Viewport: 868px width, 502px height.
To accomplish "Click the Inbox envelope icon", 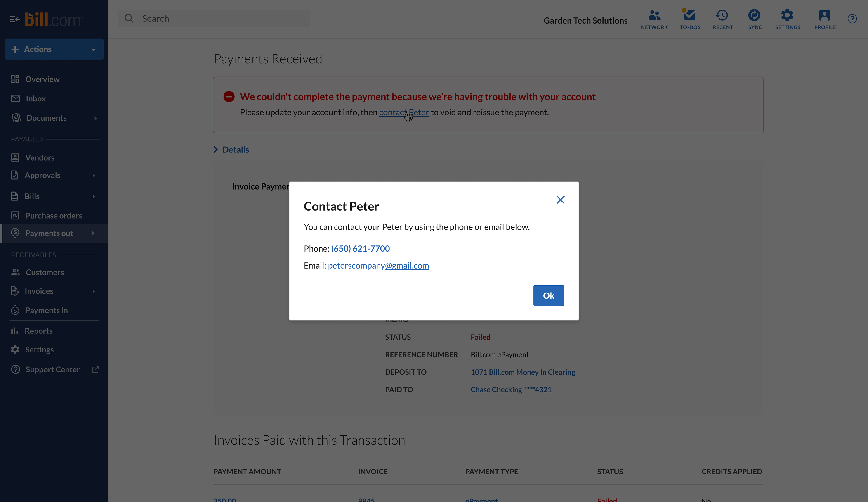I will pos(16,98).
